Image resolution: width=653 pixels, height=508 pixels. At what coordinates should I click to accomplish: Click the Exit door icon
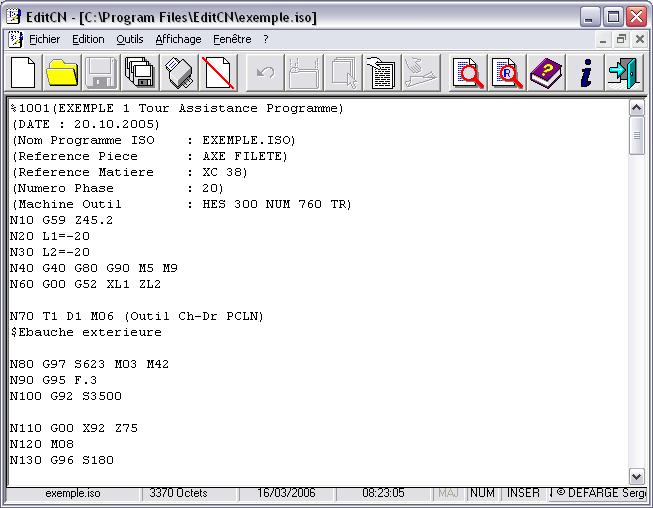click(x=623, y=73)
